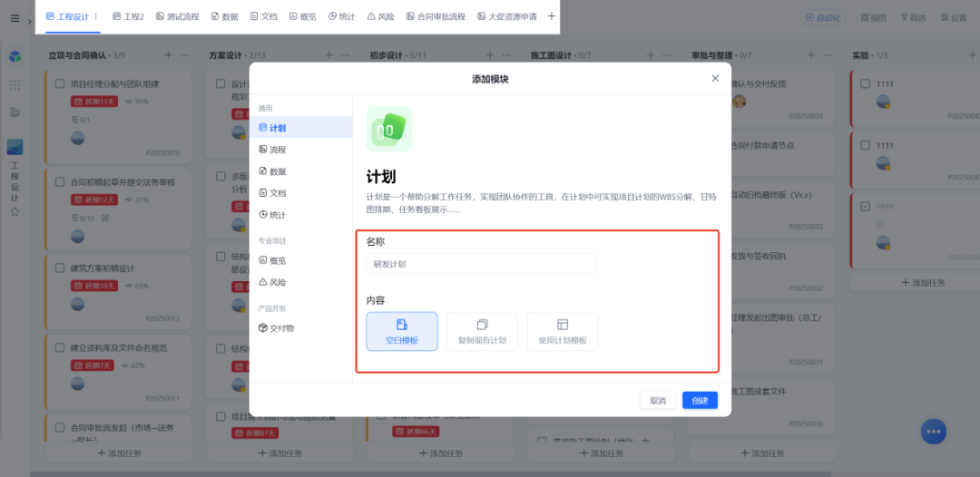Check the 建立资料库及文件命名规范 task checkbox
980x477 pixels.
(x=60, y=347)
